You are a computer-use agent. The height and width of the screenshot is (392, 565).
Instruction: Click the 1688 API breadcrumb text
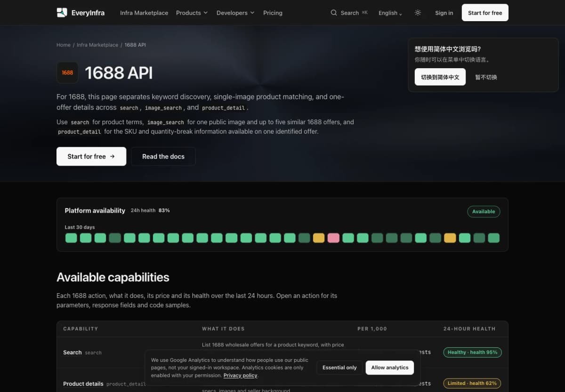pos(135,45)
